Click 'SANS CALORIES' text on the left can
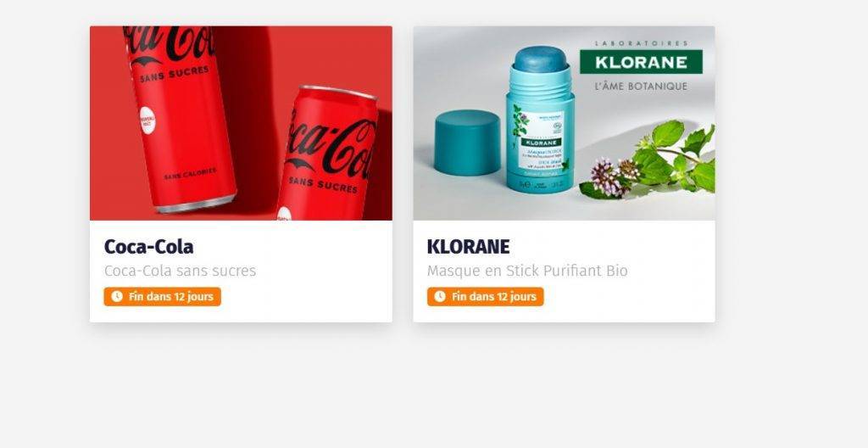This screenshot has width=868, height=448. pyautogui.click(x=190, y=174)
